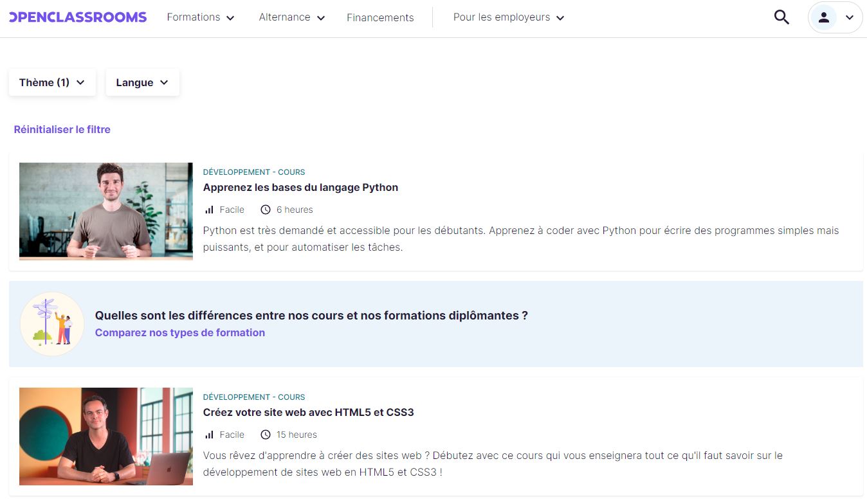The image size is (867, 504).
Task: Expand the Pour les employeurs menu
Action: (508, 17)
